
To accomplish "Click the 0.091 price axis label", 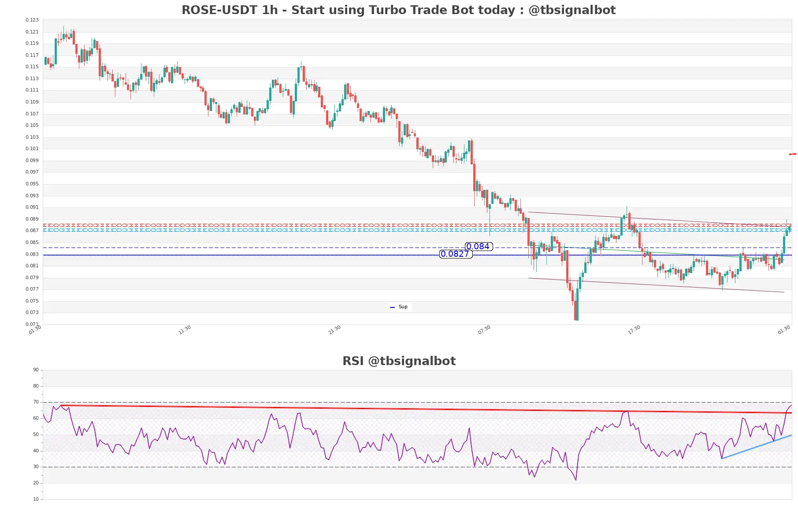I will click(32, 207).
